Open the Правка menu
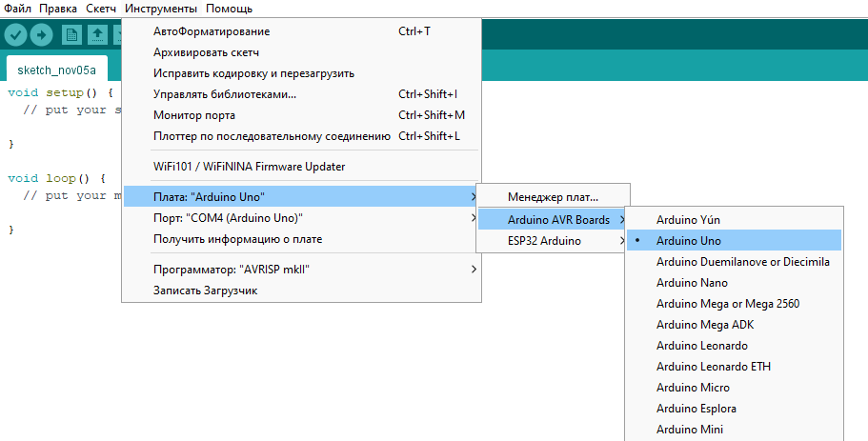 coord(57,9)
